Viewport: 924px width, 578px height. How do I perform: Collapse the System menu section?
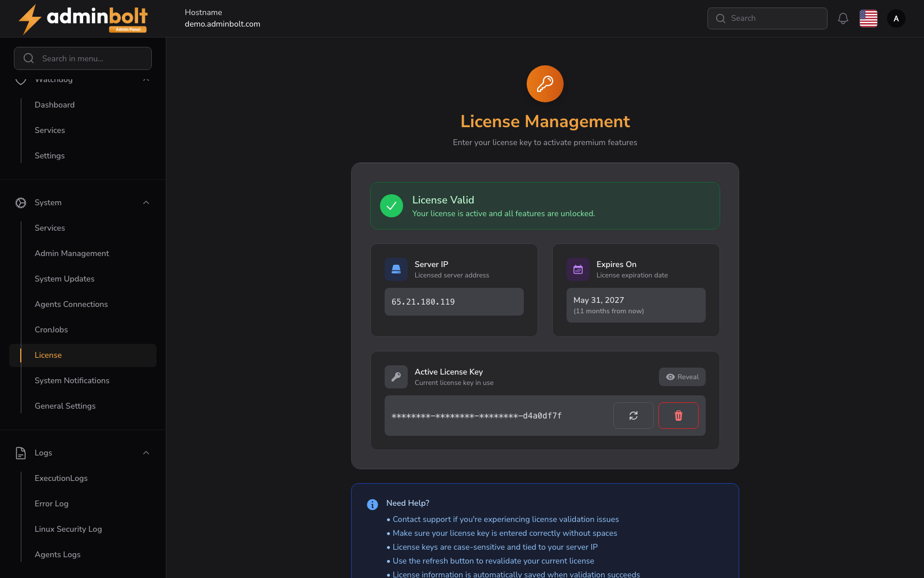(x=146, y=203)
